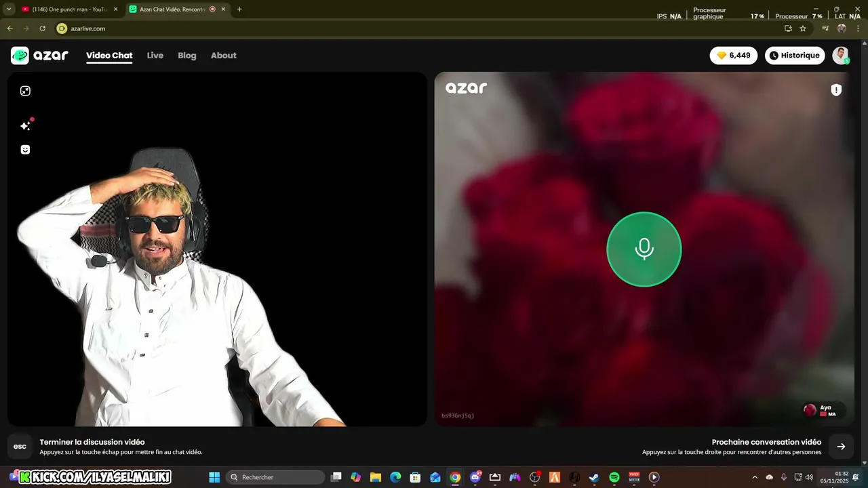868x488 pixels.
Task: Report the user with the shield icon
Action: [x=836, y=89]
